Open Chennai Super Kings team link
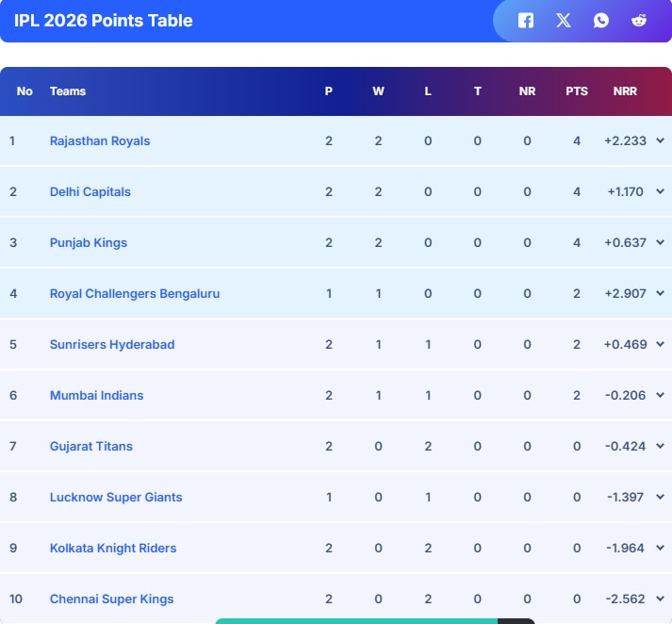Viewport: 672px width, 624px height. pos(111,599)
